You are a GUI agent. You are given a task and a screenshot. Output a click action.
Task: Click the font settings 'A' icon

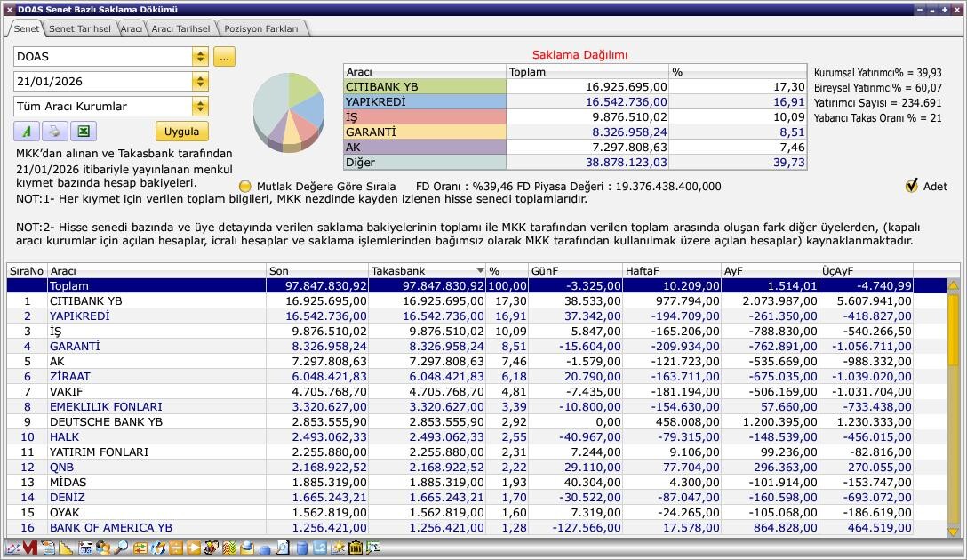pyautogui.click(x=27, y=132)
